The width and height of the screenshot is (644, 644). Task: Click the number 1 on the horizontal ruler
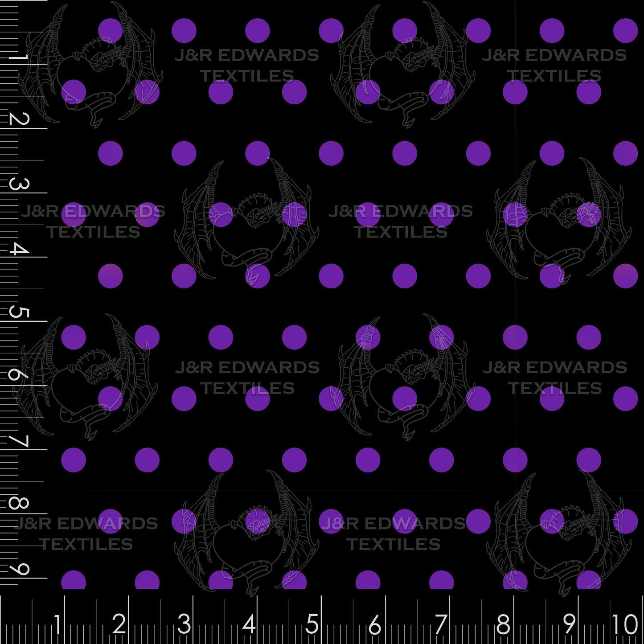pyautogui.click(x=57, y=624)
